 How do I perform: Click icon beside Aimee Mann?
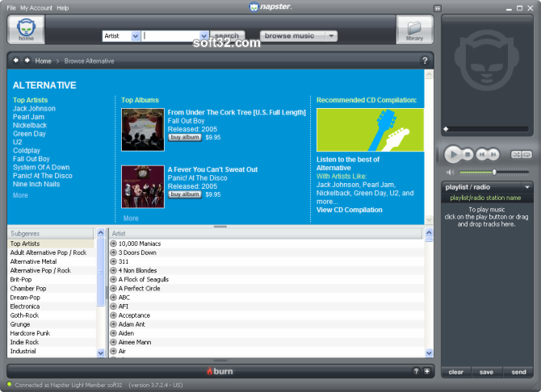tap(113, 342)
